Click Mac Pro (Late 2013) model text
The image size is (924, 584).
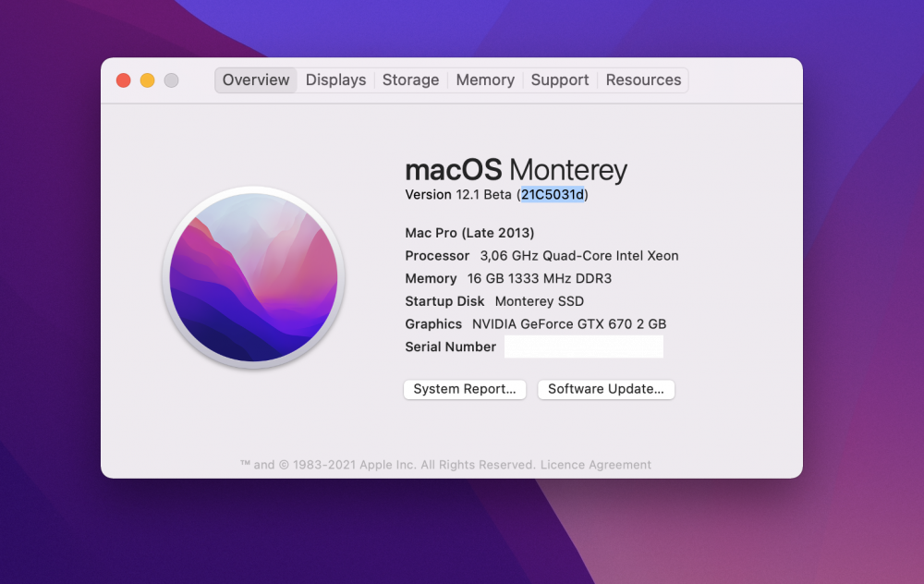[x=469, y=233]
